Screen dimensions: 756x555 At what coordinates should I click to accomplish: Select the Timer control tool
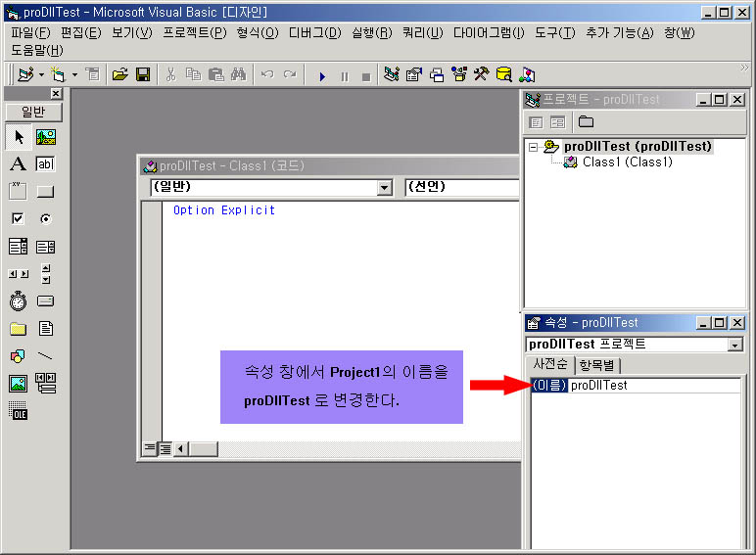coord(19,301)
